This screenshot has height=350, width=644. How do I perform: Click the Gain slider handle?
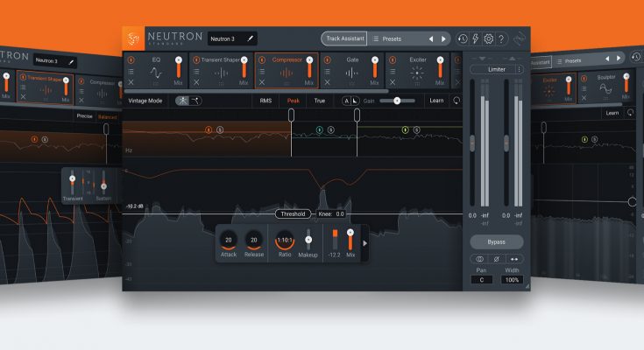point(397,101)
